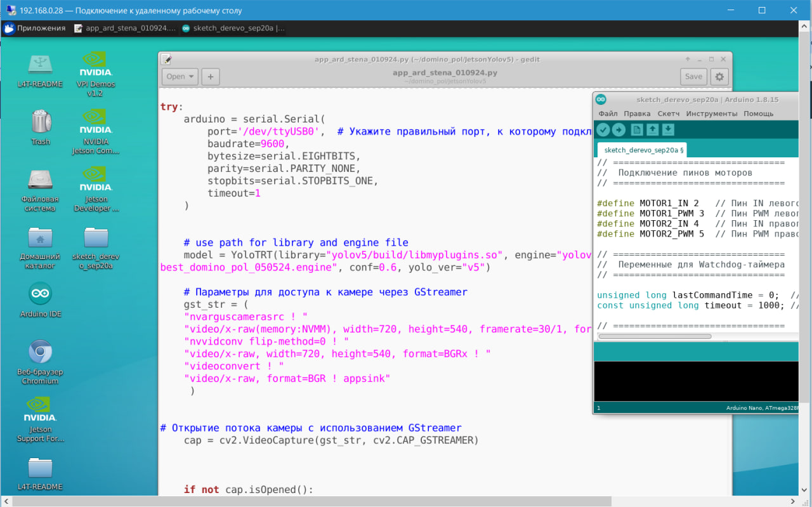Screen dimensions: 812x507
Task: Click the new document plus button in gedit
Action: [210, 77]
